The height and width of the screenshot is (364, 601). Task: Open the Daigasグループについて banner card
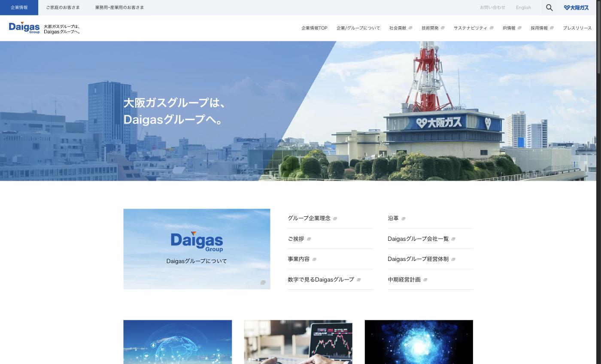[197, 249]
